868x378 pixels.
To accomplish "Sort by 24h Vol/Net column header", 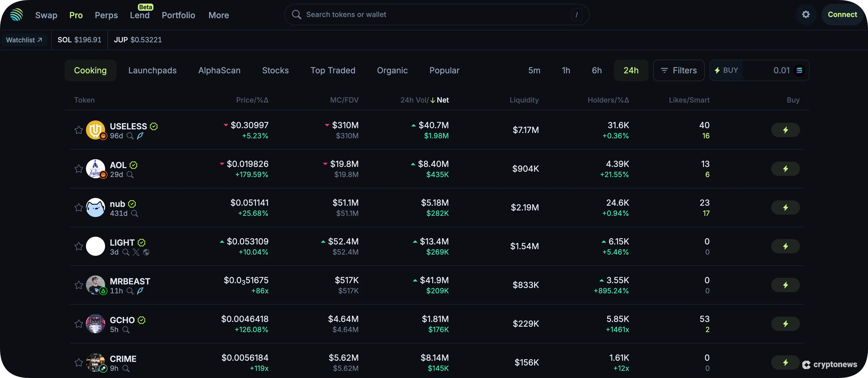I will [x=424, y=100].
